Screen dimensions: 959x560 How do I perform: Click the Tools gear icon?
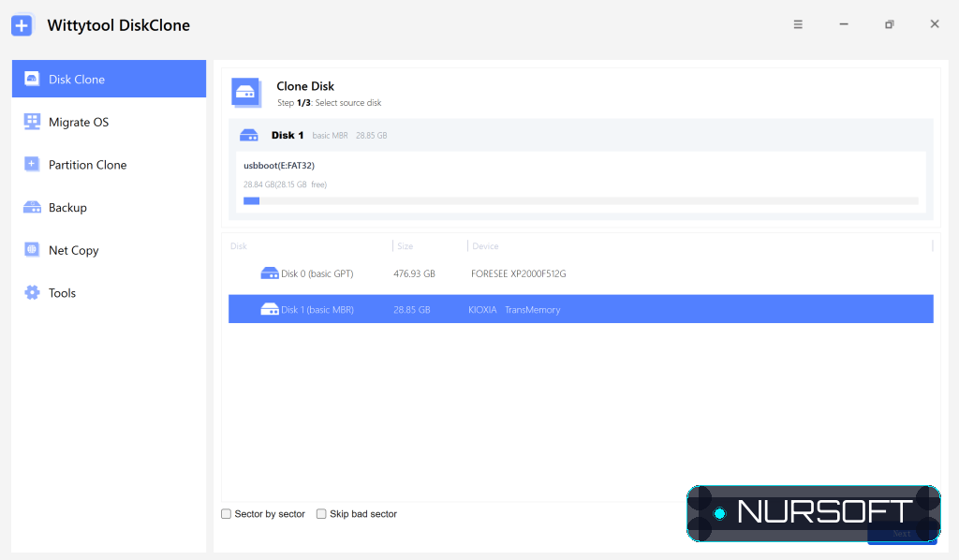(32, 292)
